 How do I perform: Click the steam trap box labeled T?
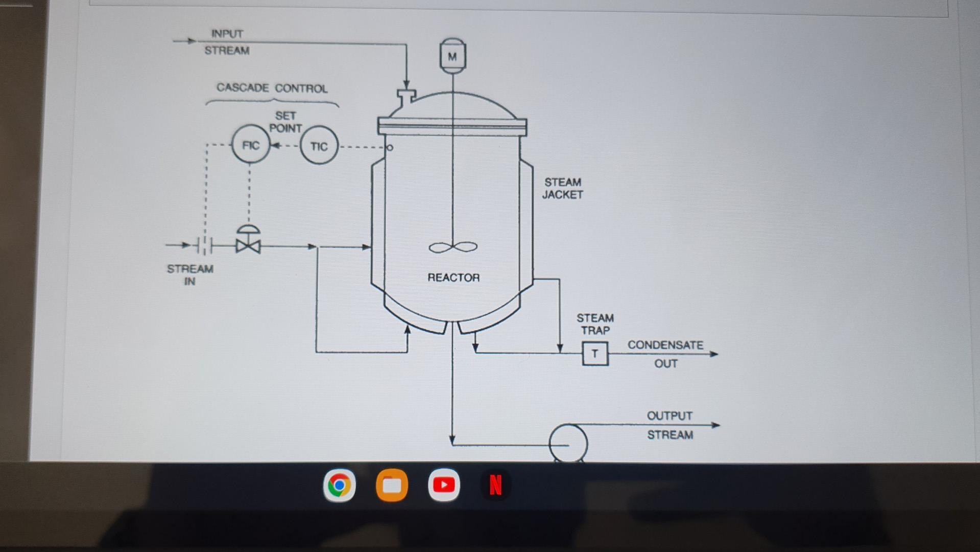594,353
